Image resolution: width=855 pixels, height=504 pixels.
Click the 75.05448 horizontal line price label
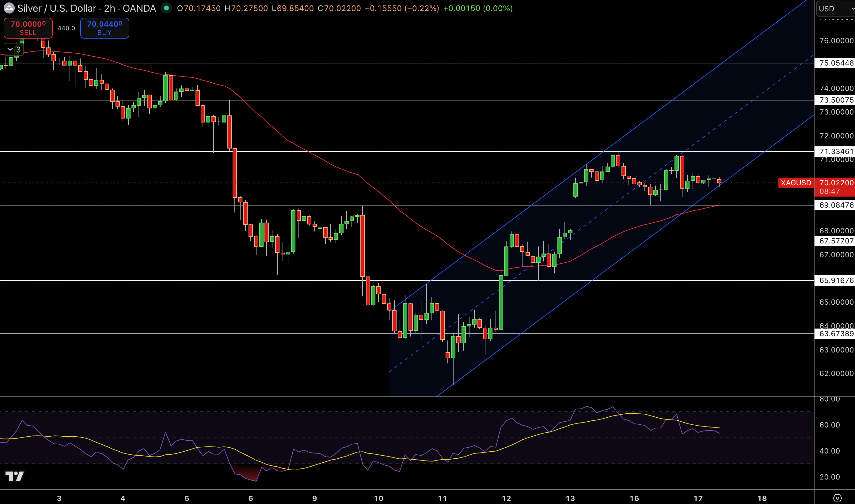click(834, 63)
